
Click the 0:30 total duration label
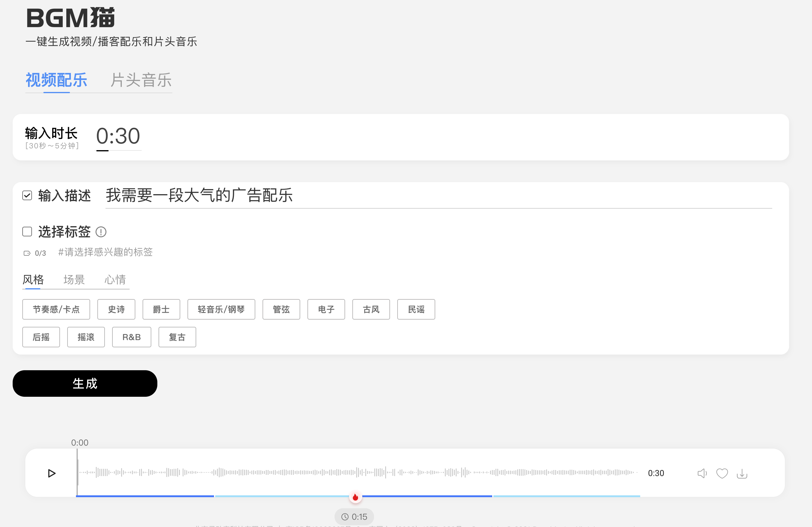click(x=656, y=473)
